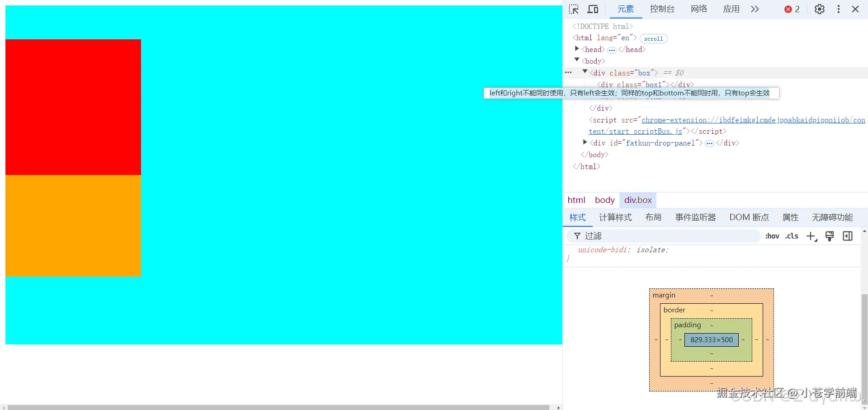Click the scroll badge next to html

(x=653, y=39)
